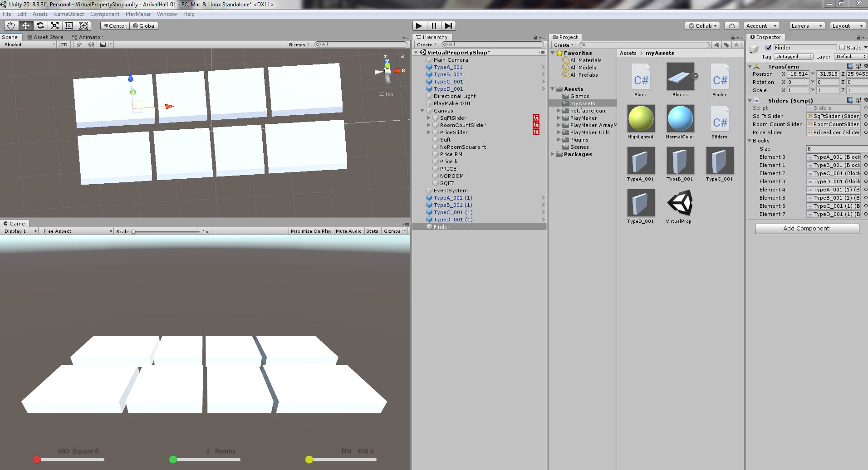Collapse the Blocks array foldout
Screen dimensions: 868x470
750,141
